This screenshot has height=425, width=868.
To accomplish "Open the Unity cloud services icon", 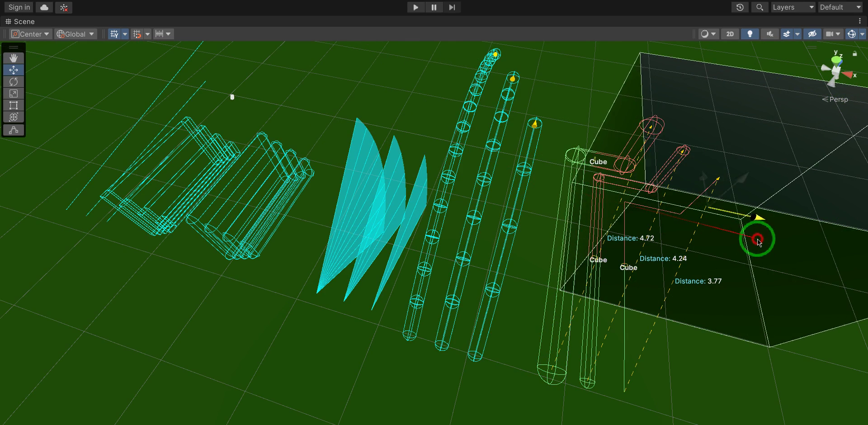I will tap(44, 7).
